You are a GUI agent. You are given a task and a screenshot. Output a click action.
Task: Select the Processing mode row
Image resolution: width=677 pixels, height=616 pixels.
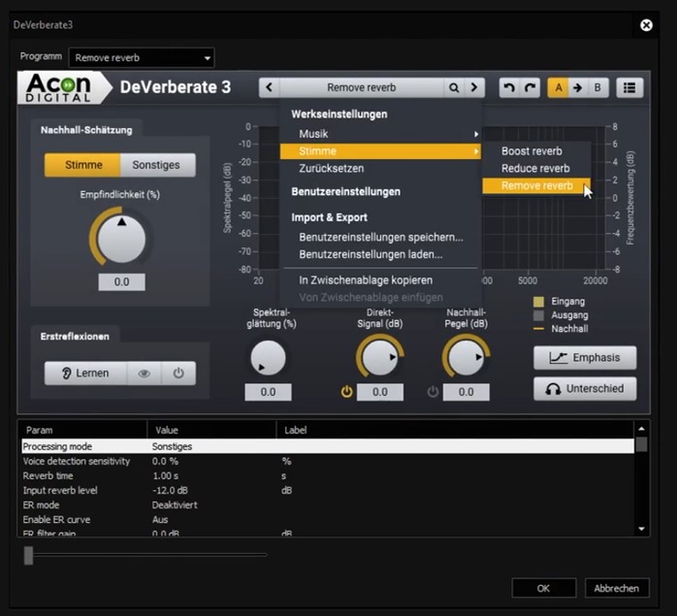328,446
